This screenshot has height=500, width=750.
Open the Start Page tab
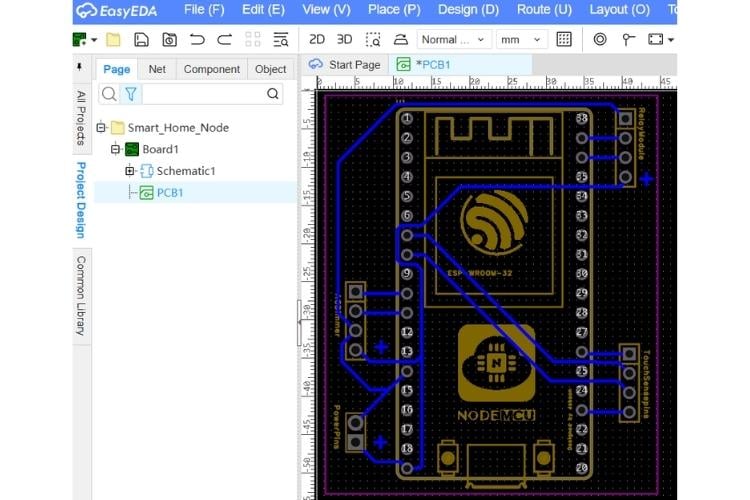tap(345, 65)
